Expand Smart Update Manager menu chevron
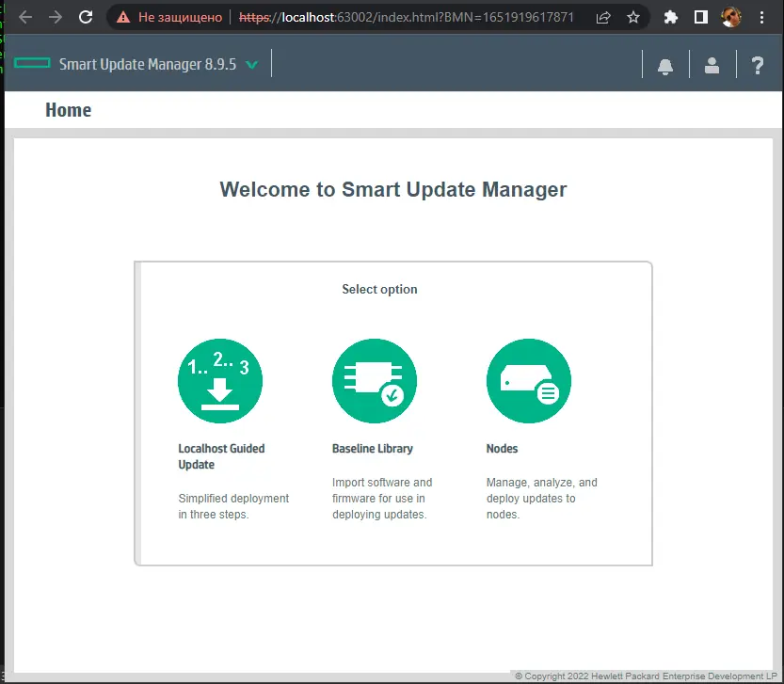The image size is (784, 684). [x=252, y=65]
